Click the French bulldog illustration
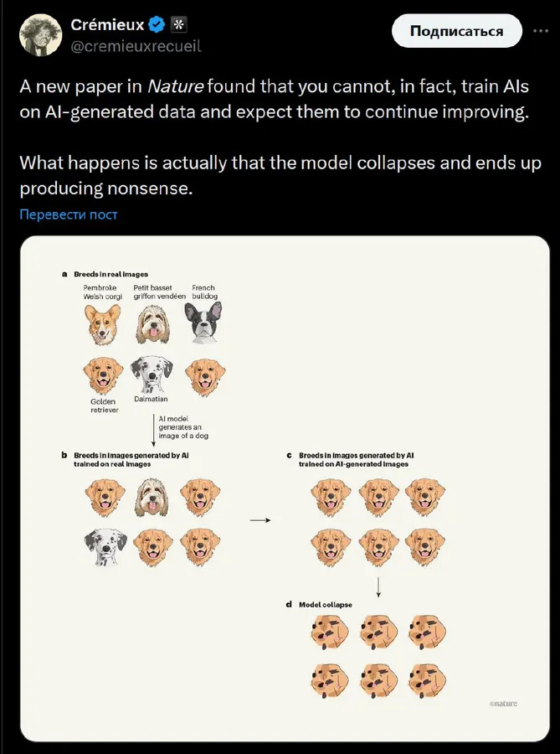The width and height of the screenshot is (560, 754). point(203,323)
